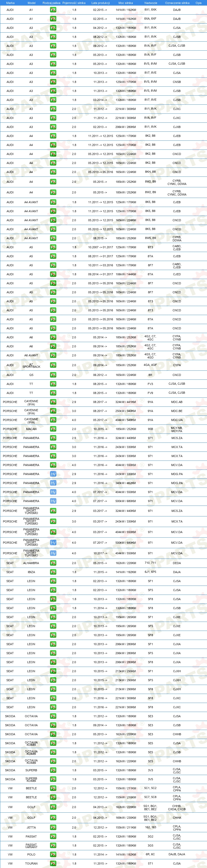Screen dimensions: 207x868
Task: Click fuel icon in AUDI TT FV9 row
Action: point(53,393)
